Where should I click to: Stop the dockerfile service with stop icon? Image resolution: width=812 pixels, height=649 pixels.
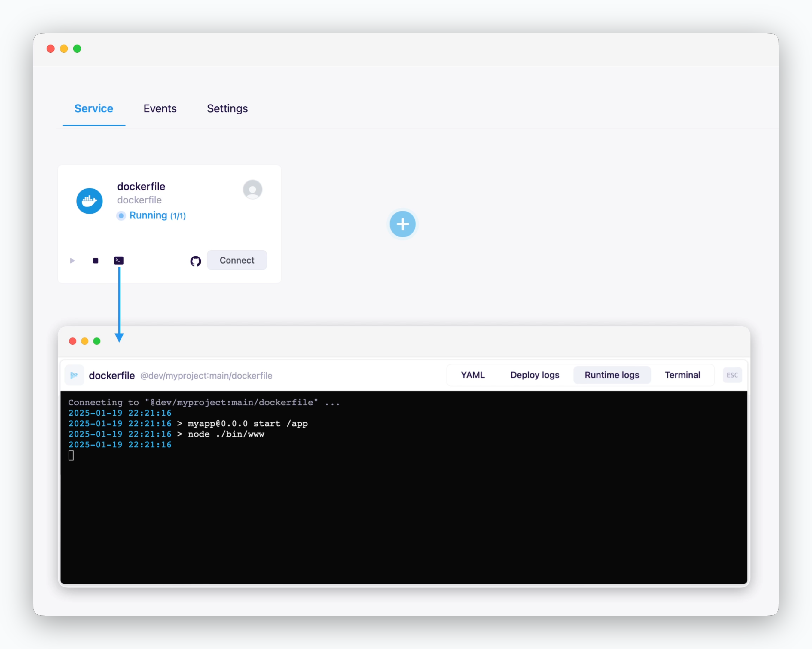pyautogui.click(x=96, y=261)
